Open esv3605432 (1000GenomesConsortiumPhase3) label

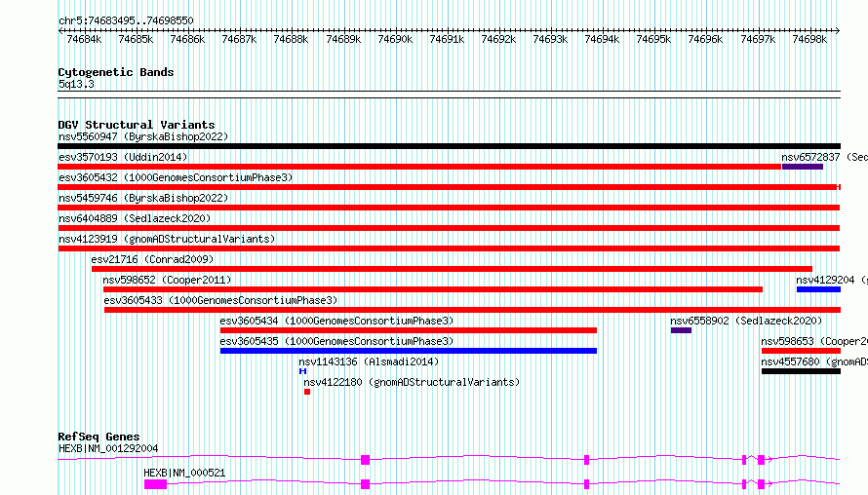[x=176, y=177]
